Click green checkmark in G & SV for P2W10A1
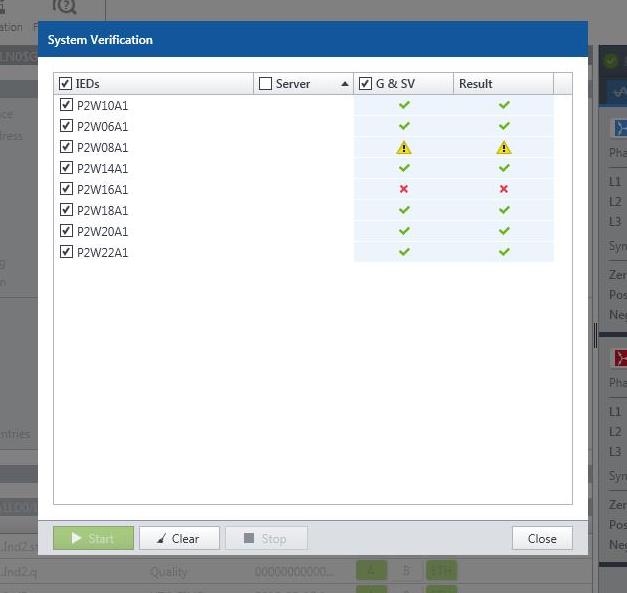The width and height of the screenshot is (627, 593). pos(404,105)
